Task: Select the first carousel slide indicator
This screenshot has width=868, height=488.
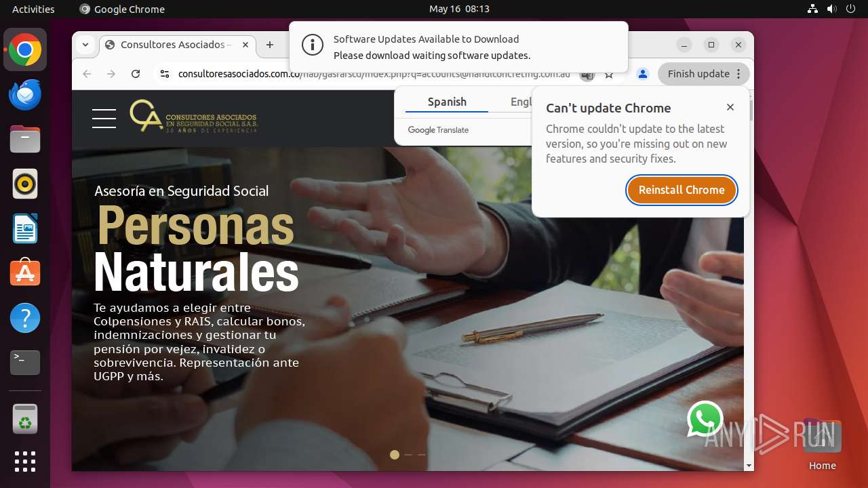Action: tap(395, 455)
